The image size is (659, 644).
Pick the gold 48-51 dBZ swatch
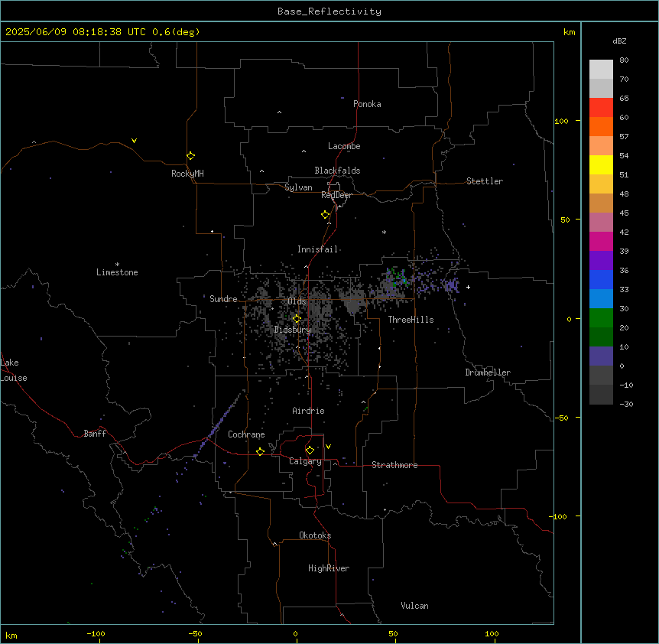tap(601, 184)
